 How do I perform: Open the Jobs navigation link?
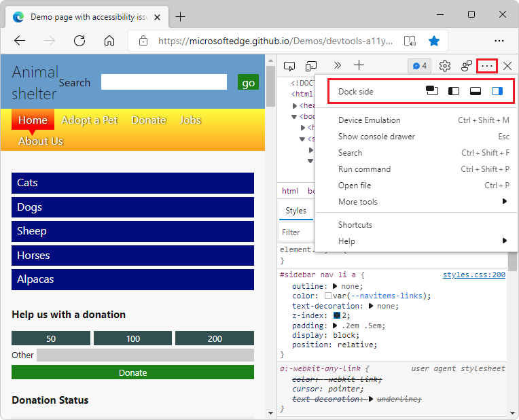point(190,120)
